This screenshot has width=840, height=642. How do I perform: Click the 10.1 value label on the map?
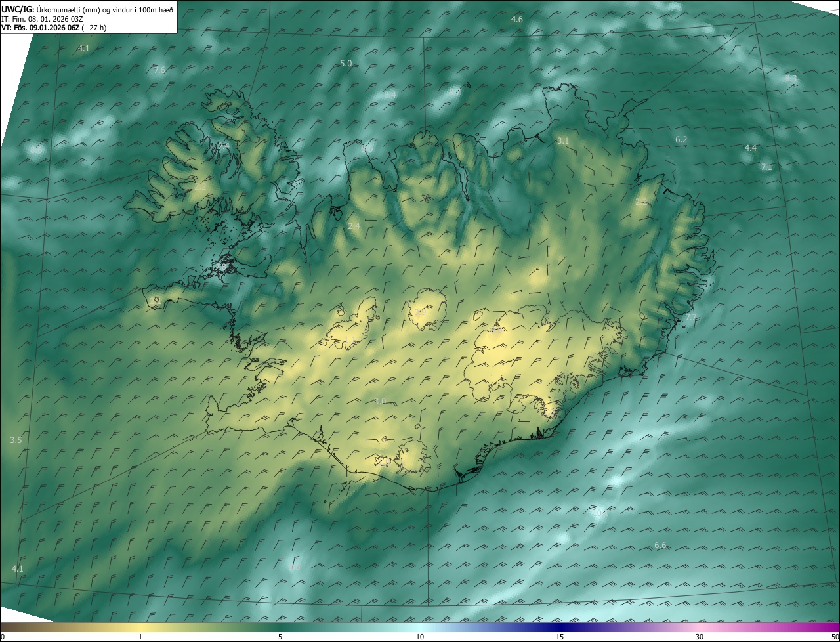point(599,513)
